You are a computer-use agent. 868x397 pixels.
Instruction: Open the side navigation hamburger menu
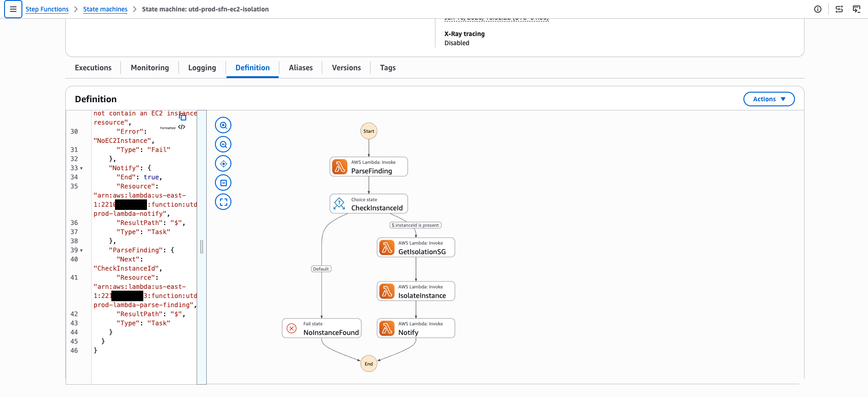coord(13,9)
